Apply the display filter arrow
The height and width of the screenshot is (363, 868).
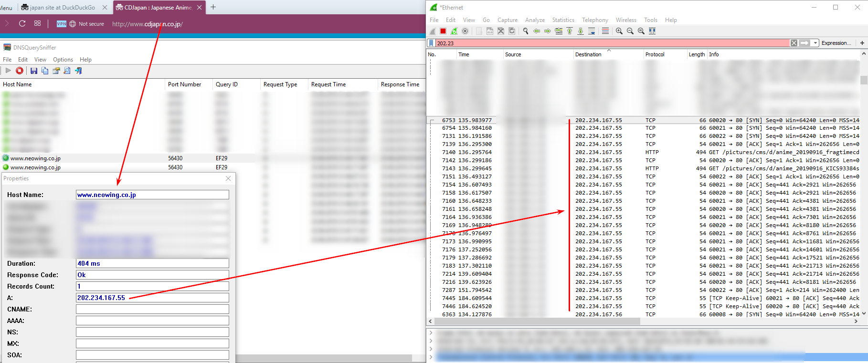(805, 43)
